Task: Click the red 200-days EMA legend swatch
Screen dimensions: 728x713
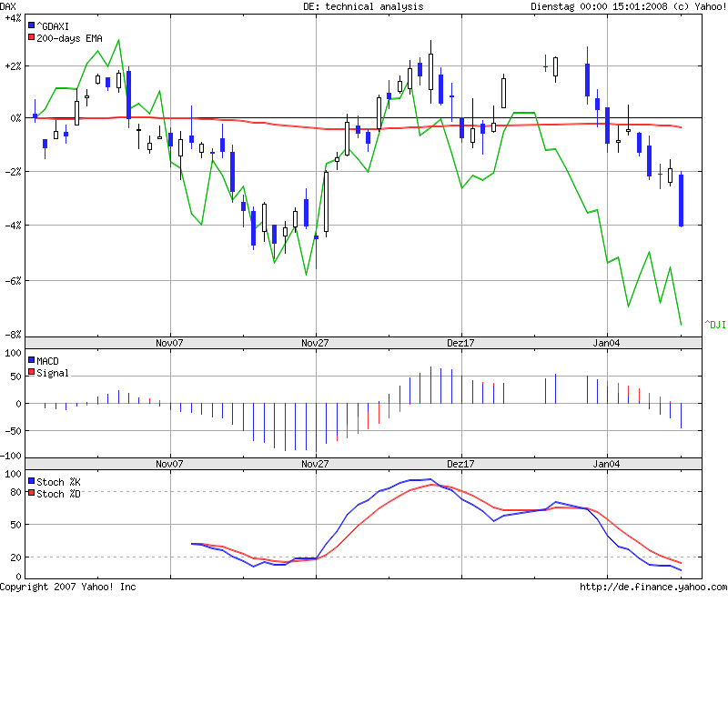Action: coord(31,37)
